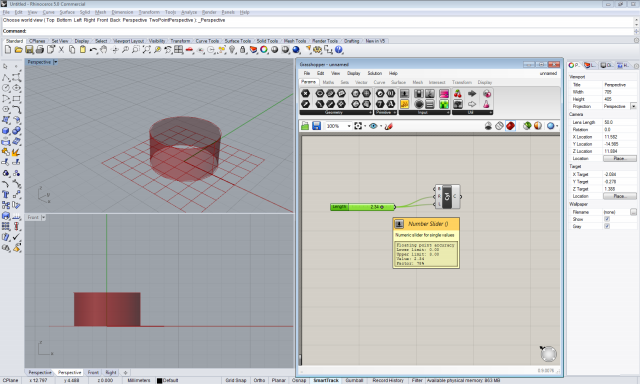Open the Grasshopper preview eye dropdown arrow
Viewport: 640px width, 384px height.
pyautogui.click(x=381, y=126)
